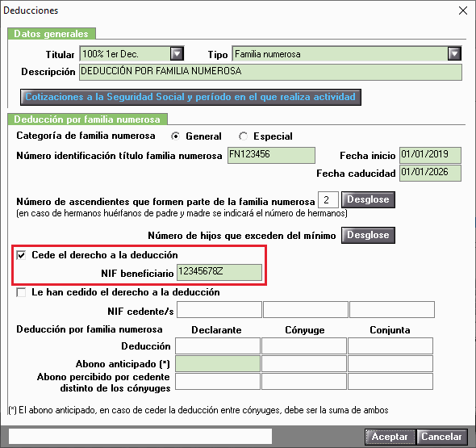Click the Deducción Conjunta field

(x=390, y=345)
